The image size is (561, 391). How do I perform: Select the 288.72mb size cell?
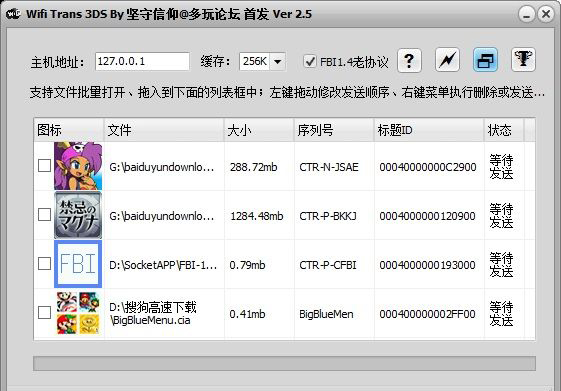click(253, 167)
